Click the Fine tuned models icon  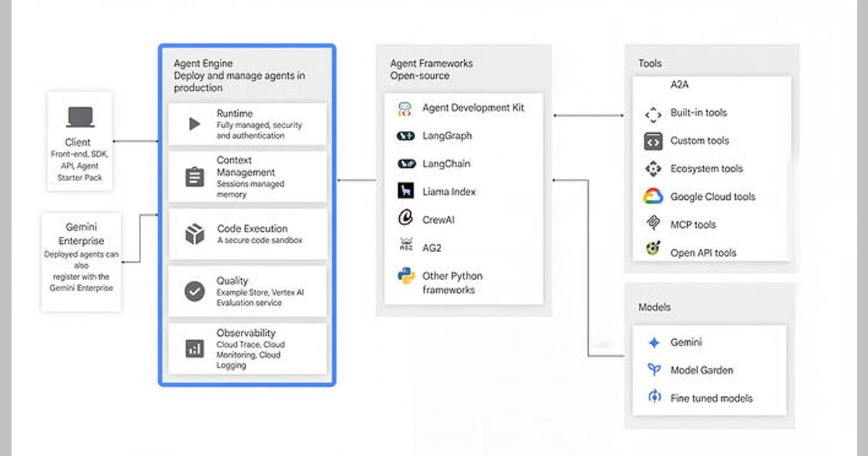pos(654,397)
